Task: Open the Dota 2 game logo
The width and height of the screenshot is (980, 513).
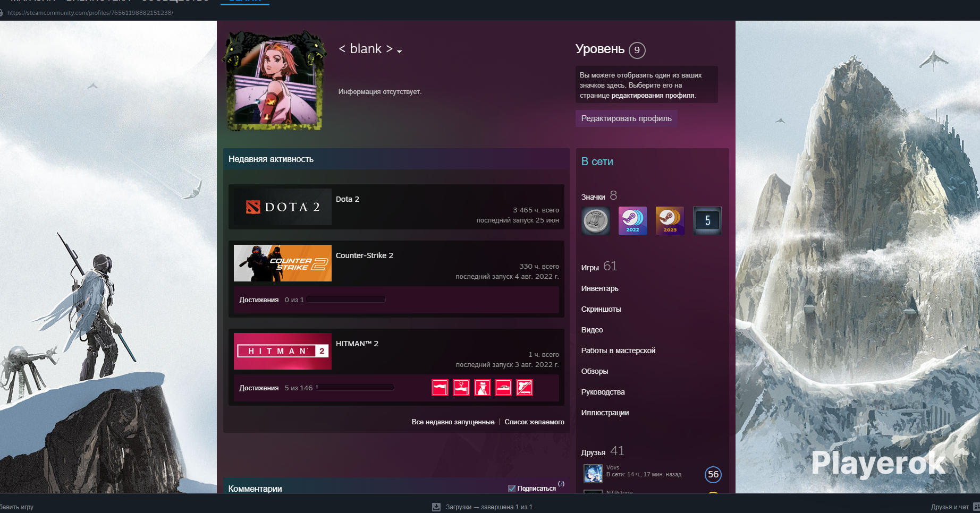Action: (x=283, y=207)
